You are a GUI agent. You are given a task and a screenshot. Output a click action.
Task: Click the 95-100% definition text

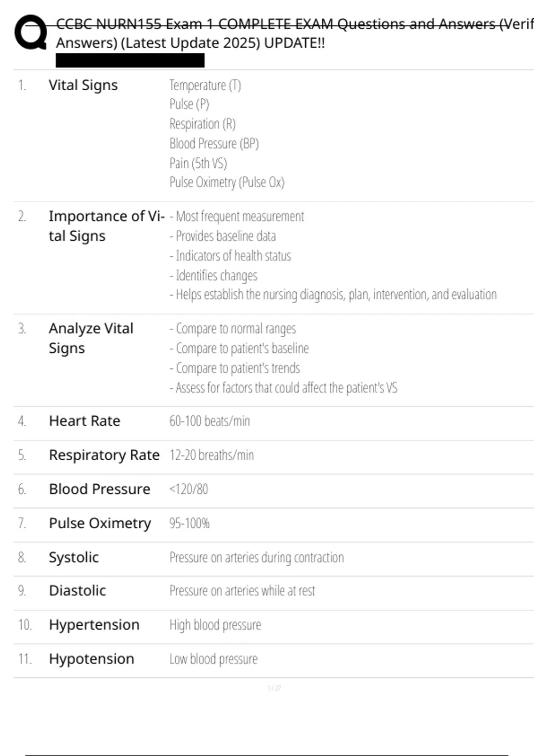point(189,523)
